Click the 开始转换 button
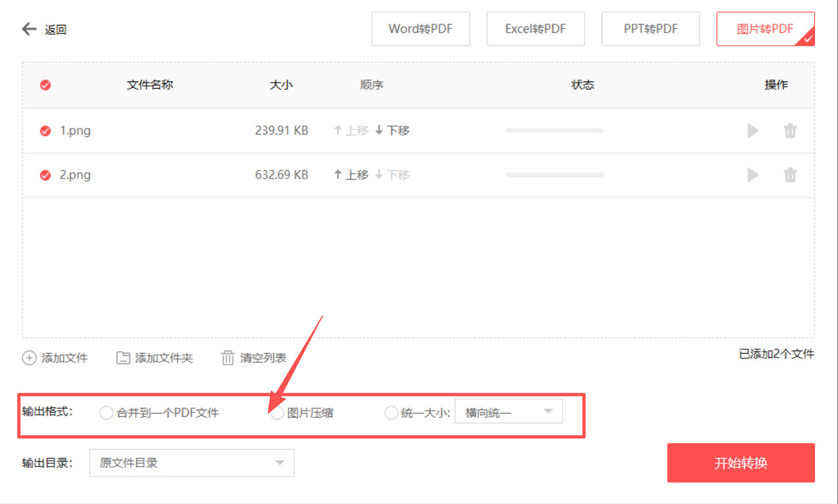838x504 pixels. coord(741,463)
